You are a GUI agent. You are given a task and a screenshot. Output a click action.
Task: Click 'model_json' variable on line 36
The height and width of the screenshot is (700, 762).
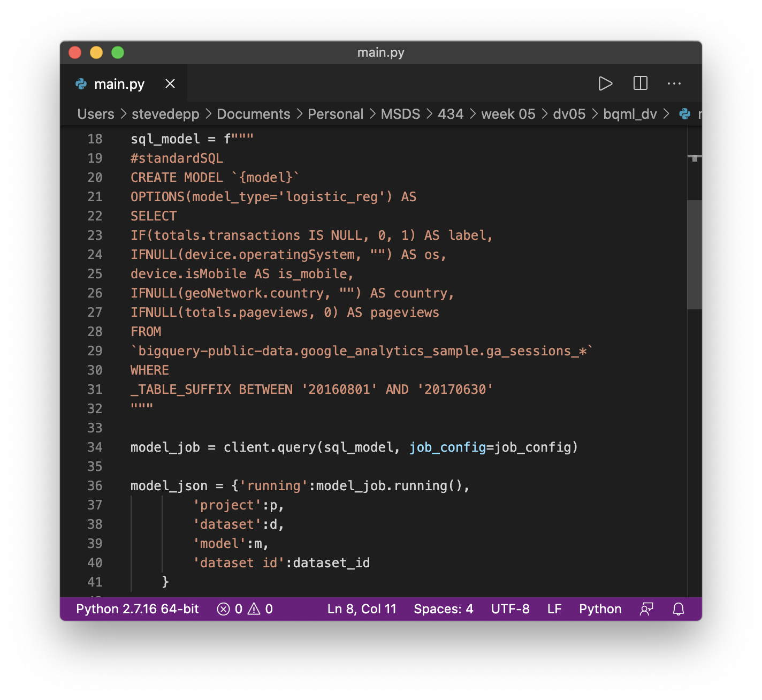(x=169, y=486)
